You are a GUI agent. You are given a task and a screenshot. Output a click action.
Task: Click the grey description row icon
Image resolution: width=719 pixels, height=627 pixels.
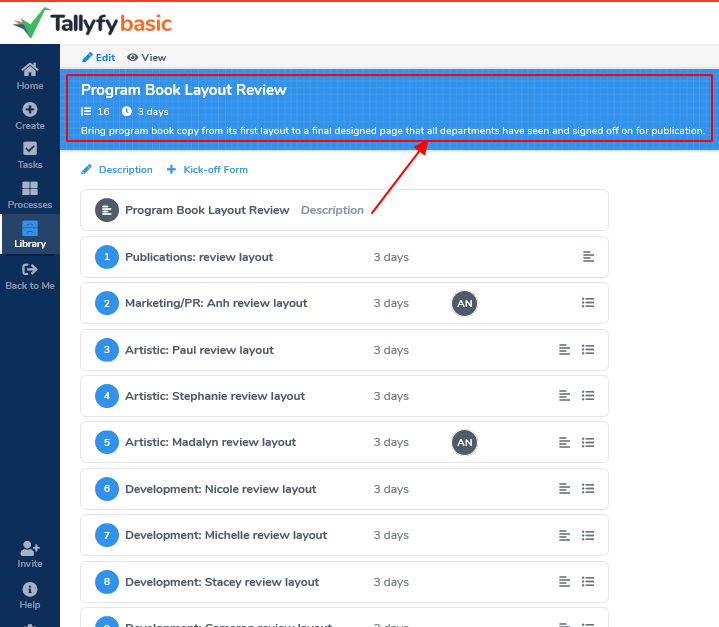tap(107, 210)
